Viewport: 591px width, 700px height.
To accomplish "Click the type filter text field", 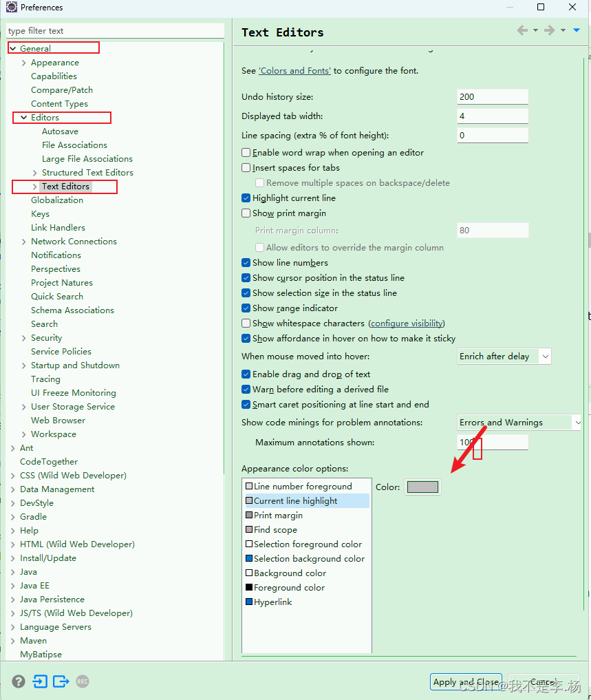I will (x=115, y=31).
